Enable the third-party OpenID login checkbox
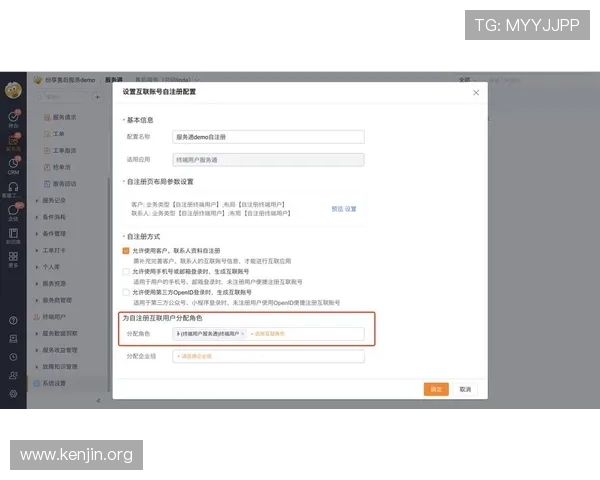The image size is (600, 480). tap(126, 292)
